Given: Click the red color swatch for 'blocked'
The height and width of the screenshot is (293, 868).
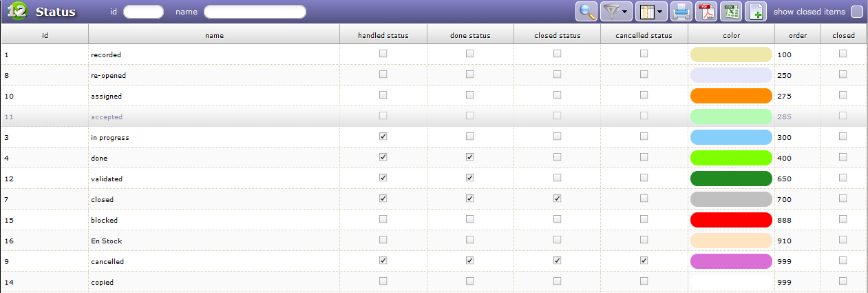Looking at the screenshot, I should tap(731, 220).
